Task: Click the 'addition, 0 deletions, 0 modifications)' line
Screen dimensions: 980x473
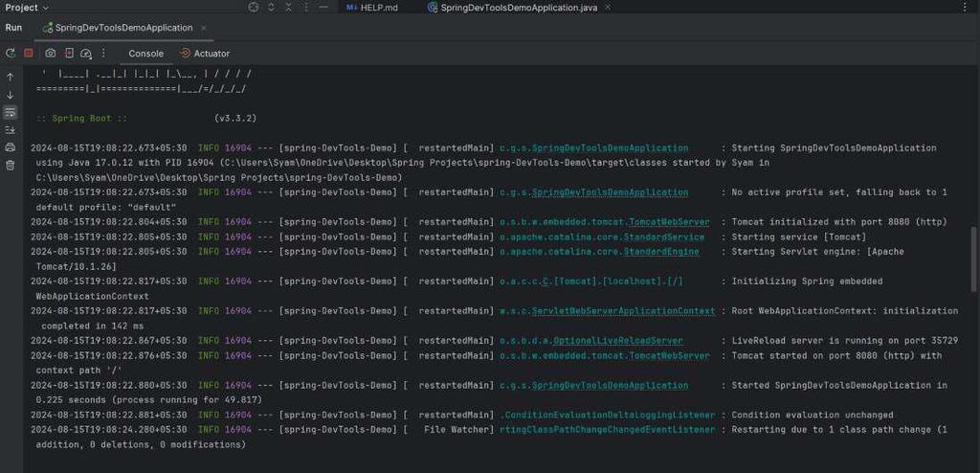Action: click(142, 445)
